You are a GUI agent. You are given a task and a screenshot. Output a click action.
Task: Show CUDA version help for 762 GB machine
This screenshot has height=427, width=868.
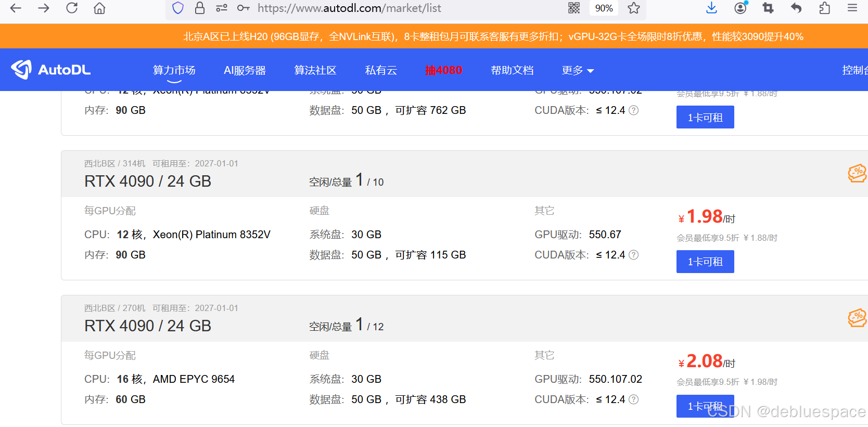(633, 110)
